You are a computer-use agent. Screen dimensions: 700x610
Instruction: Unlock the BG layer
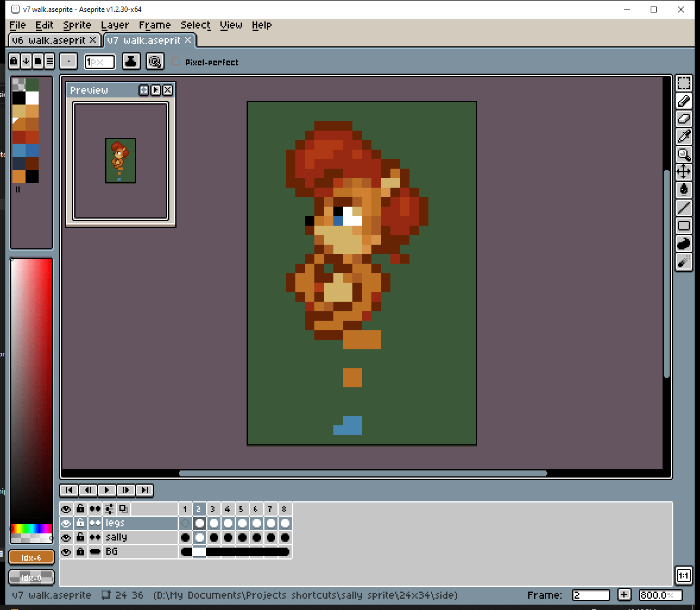pos(80,552)
